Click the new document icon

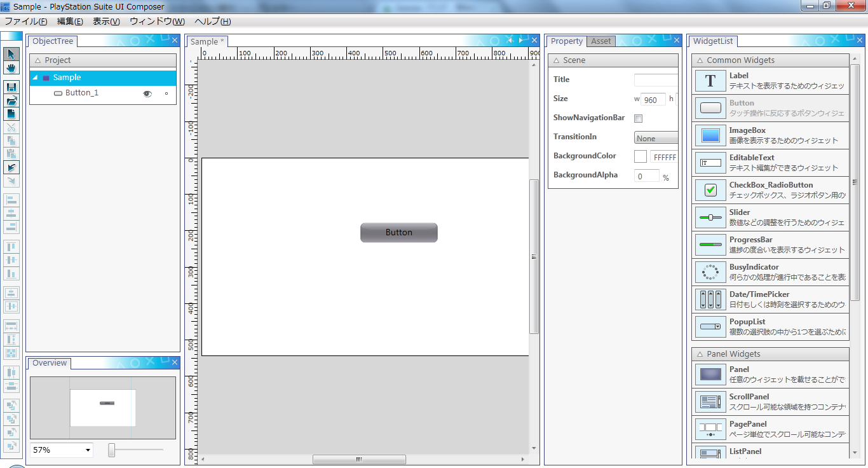(x=11, y=114)
